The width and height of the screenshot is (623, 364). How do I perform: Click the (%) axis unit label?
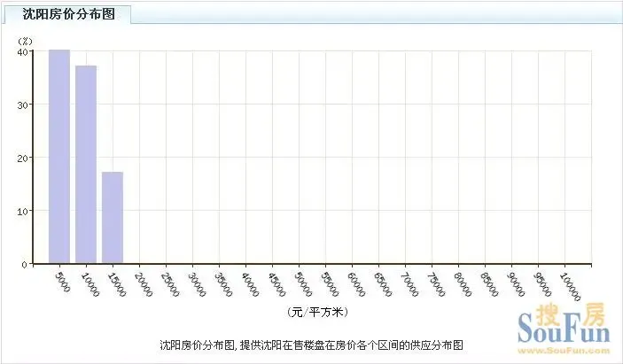click(25, 42)
